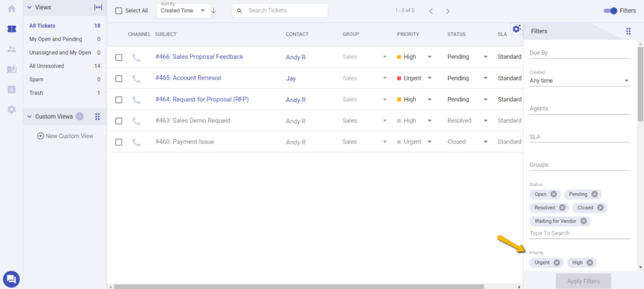Select checkbox for ticket #464
This screenshot has width=644, height=289.
119,100
